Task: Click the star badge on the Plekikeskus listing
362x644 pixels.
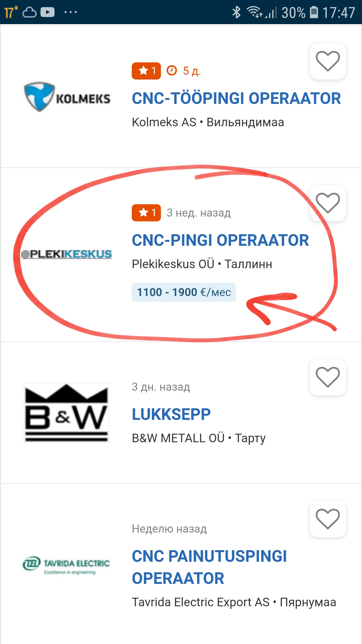Action: (x=146, y=213)
